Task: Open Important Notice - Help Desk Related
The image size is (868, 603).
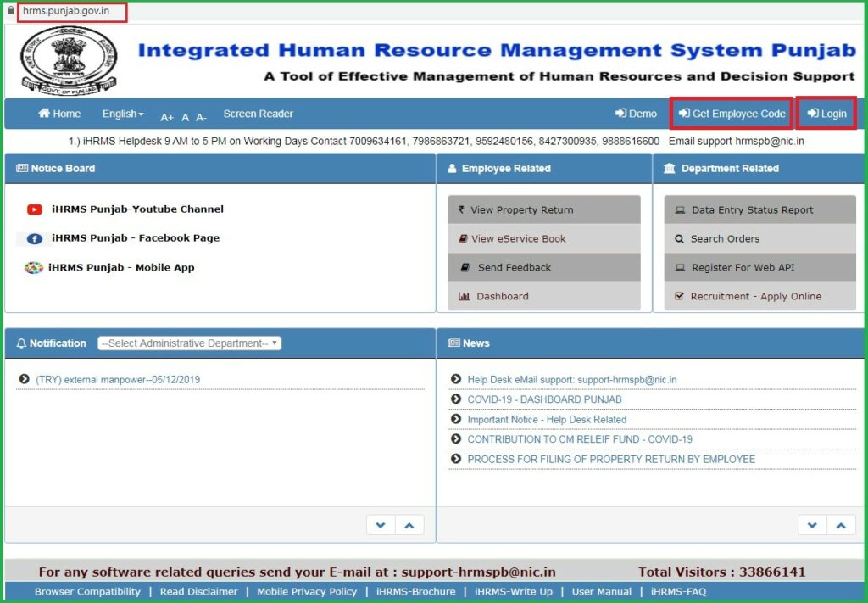Action: point(547,419)
